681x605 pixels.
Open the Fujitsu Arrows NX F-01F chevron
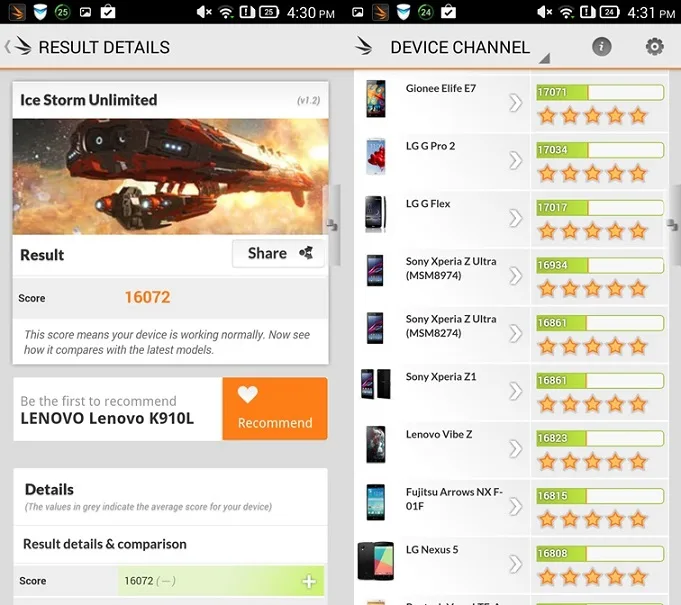(516, 506)
